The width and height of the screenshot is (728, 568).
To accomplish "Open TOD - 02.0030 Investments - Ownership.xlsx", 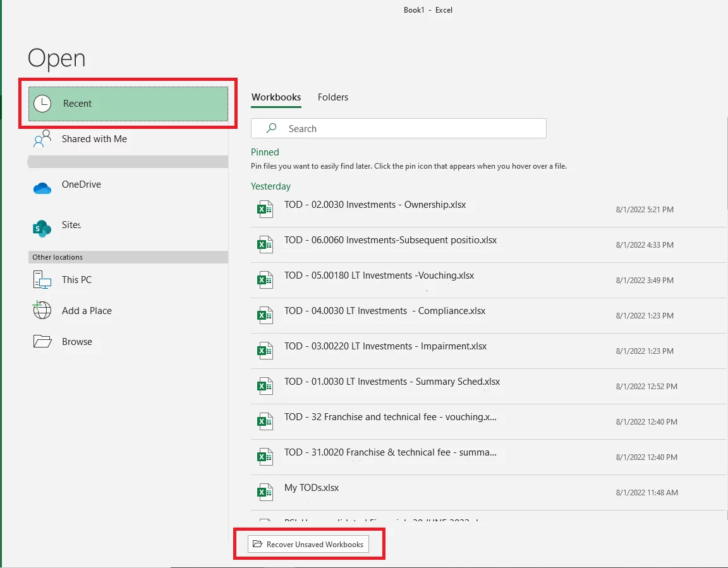I will point(374,205).
